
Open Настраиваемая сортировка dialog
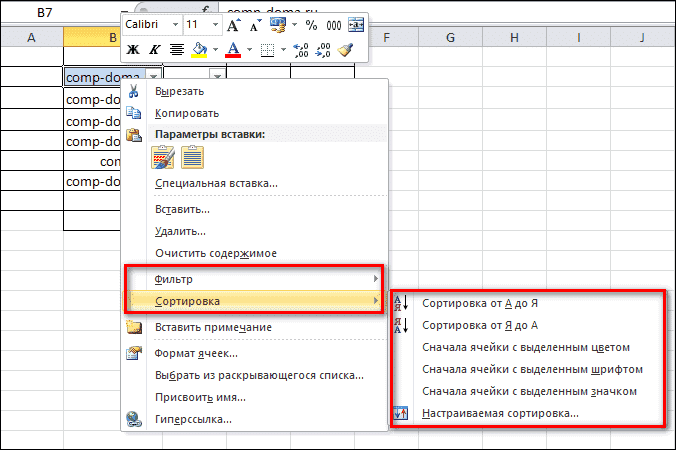(500, 412)
